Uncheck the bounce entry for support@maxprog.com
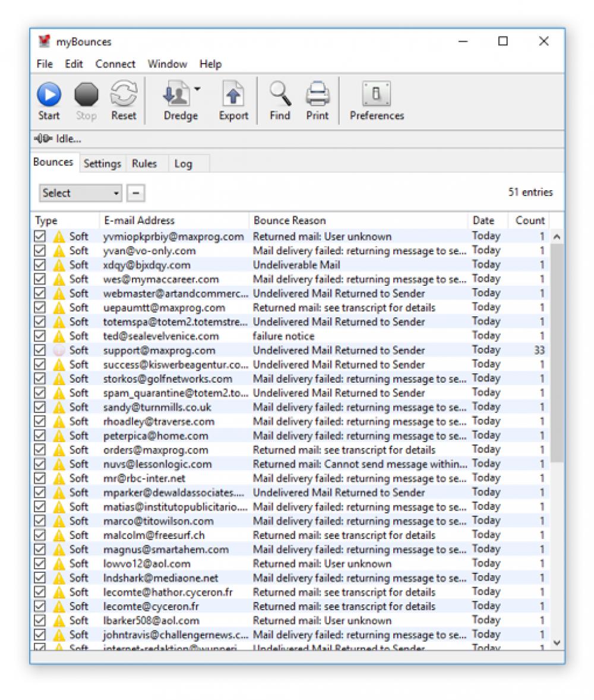Image resolution: width=594 pixels, height=700 pixels. tap(40, 350)
